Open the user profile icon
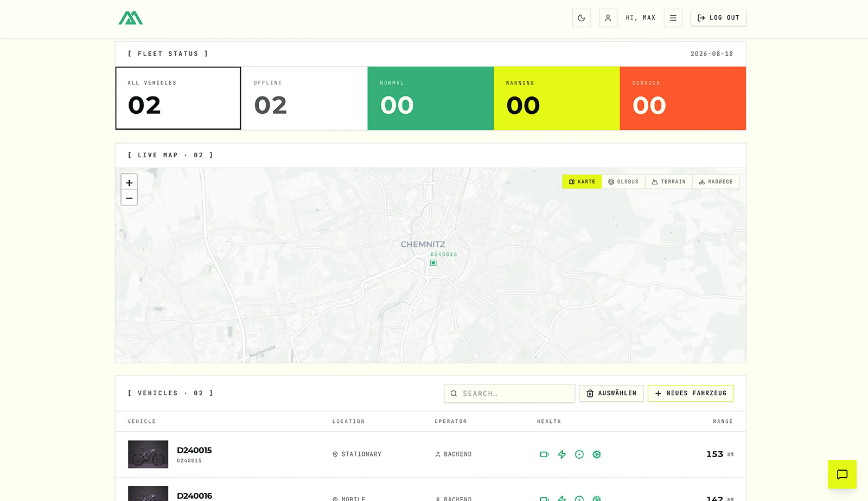 click(x=608, y=18)
